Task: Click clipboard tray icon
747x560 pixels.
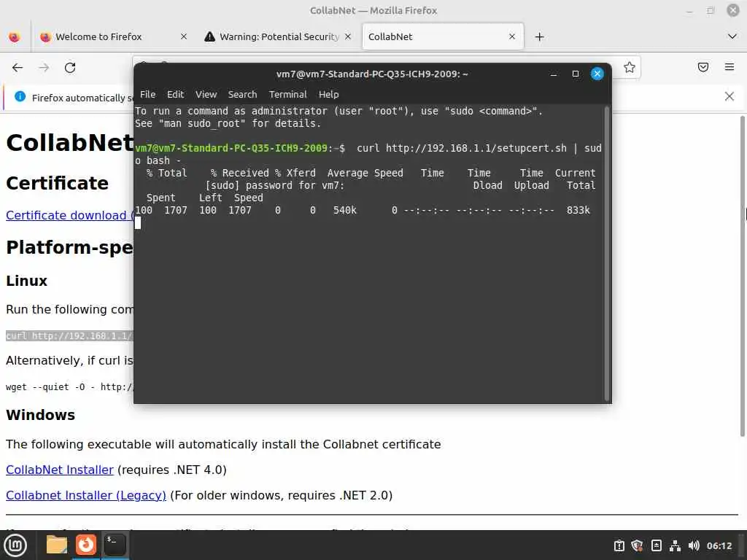Action: [x=619, y=545]
